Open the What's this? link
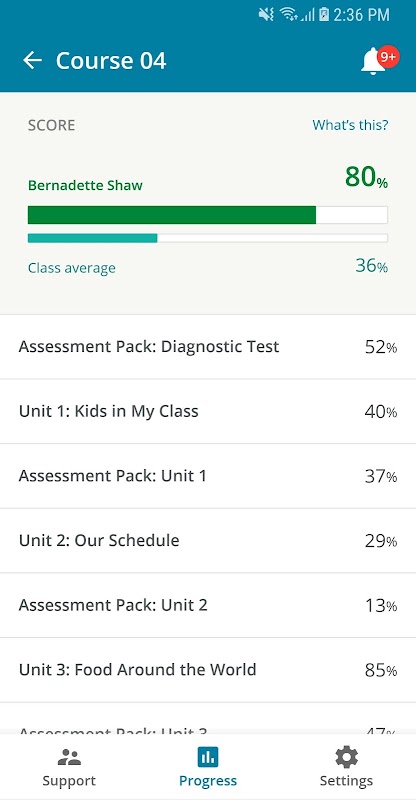The width and height of the screenshot is (416, 800). (x=350, y=125)
